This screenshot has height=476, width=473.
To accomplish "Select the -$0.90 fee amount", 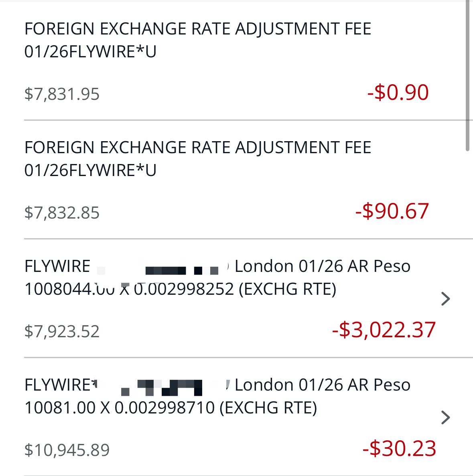I will 398,93.
